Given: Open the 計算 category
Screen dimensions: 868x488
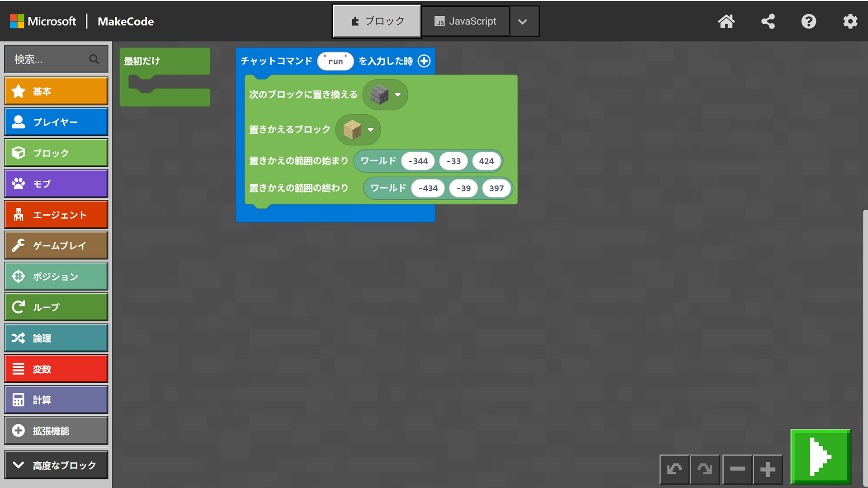Looking at the screenshot, I should 56,400.
